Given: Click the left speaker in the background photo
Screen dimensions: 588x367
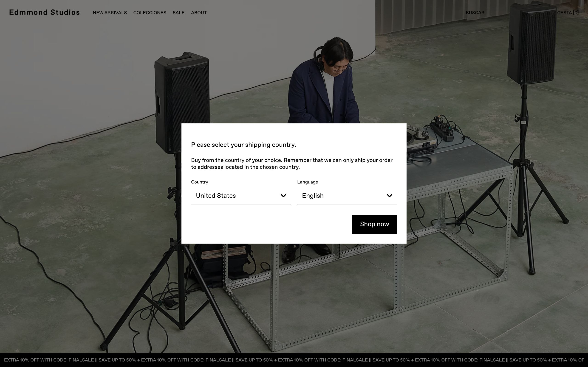Looking at the screenshot, I should pos(182,102).
